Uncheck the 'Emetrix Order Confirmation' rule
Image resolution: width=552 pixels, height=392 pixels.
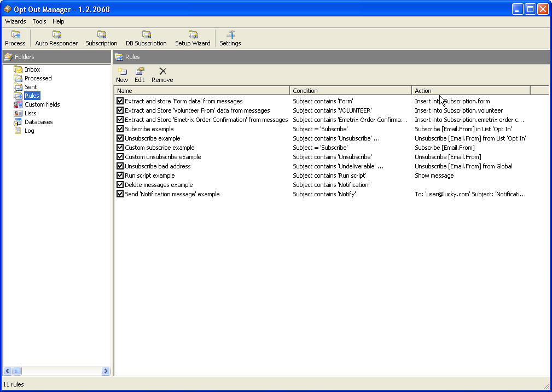pyautogui.click(x=120, y=120)
